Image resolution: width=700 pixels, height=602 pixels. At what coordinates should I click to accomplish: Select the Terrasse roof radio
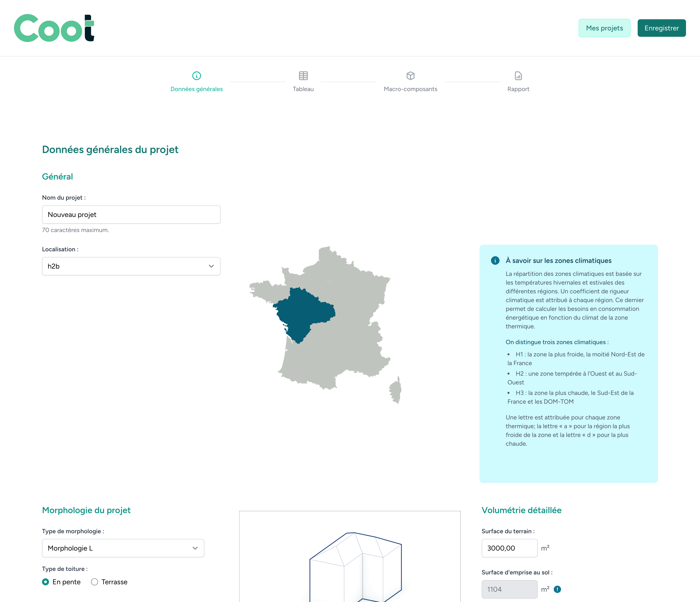[94, 582]
